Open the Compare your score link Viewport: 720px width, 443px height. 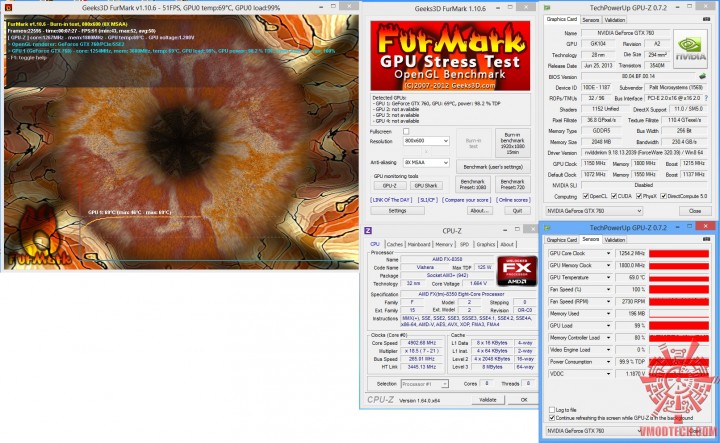(x=466, y=200)
